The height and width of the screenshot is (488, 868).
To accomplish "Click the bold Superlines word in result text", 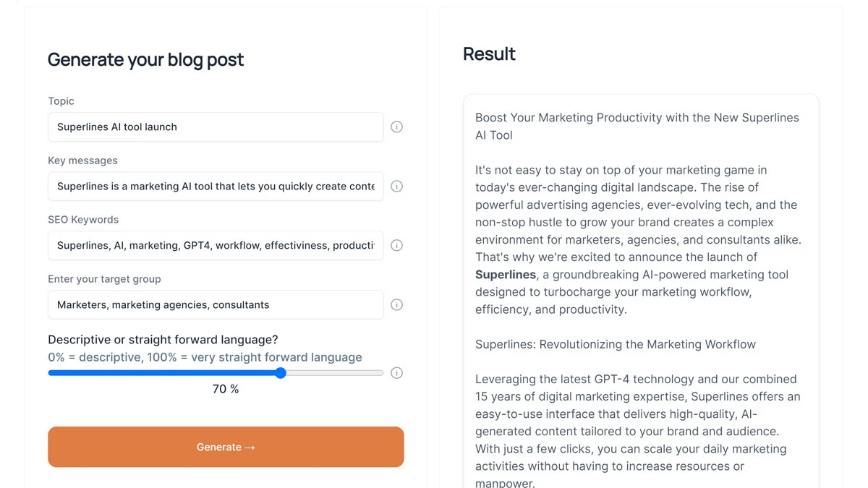I will coord(506,275).
